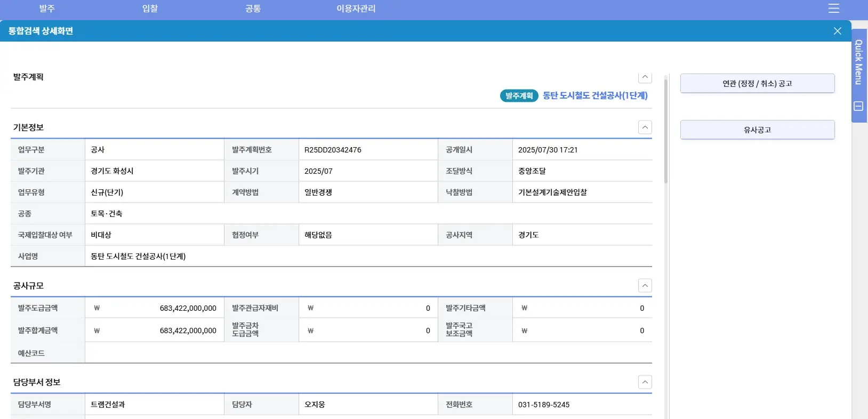This screenshot has height=419, width=868.
Task: Open the 이용자관리 top menu
Action: 356,9
